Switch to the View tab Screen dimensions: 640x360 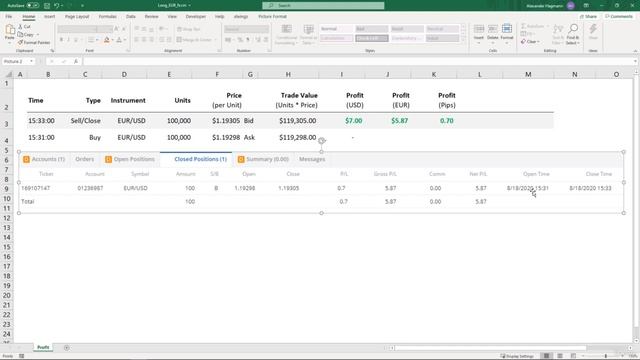(172, 17)
